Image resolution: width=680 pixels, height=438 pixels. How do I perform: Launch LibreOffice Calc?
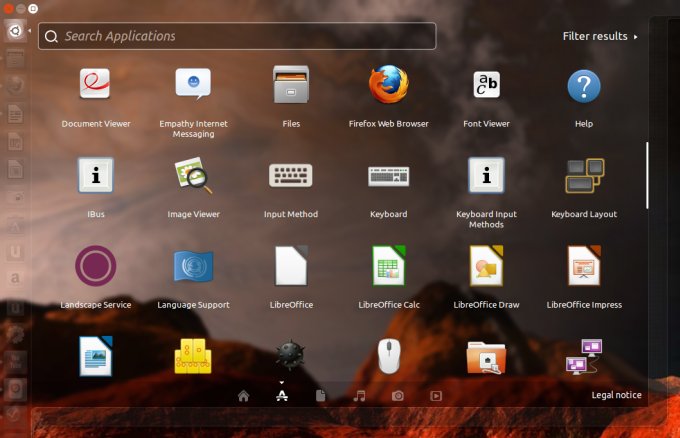[x=388, y=266]
